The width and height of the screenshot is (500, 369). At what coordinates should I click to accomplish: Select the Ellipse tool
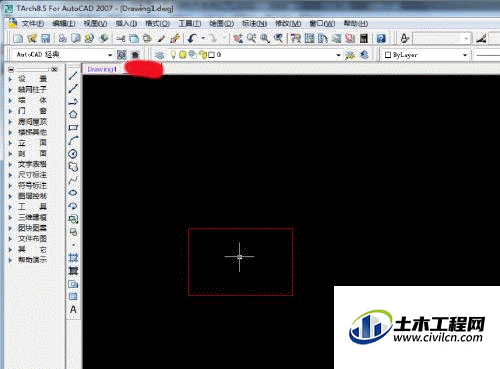(73, 193)
